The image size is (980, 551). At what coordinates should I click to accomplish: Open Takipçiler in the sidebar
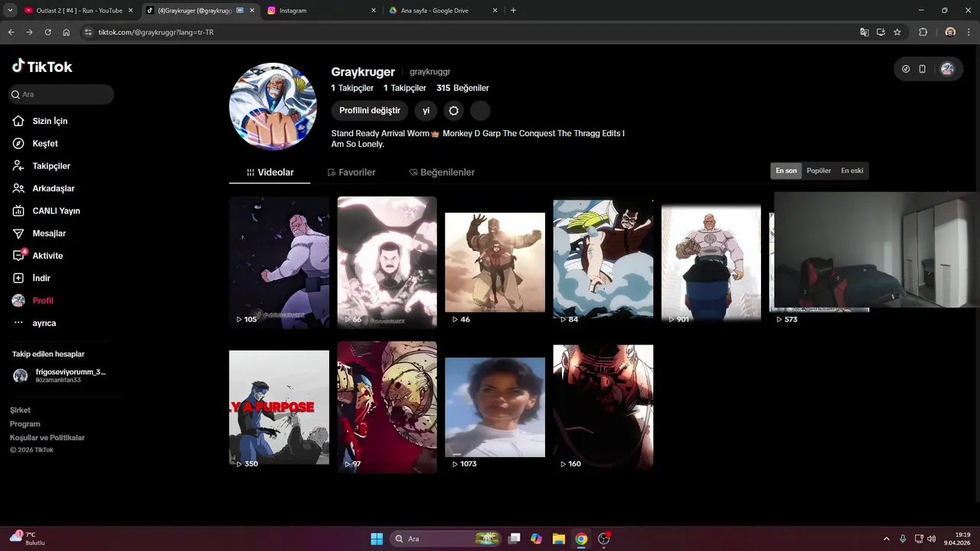[51, 166]
